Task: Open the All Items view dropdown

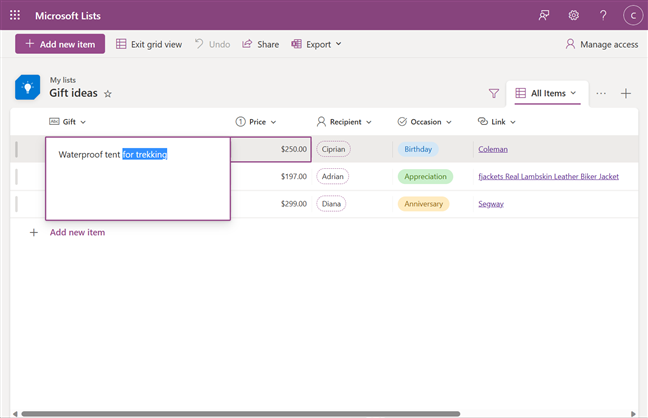Action: point(546,93)
